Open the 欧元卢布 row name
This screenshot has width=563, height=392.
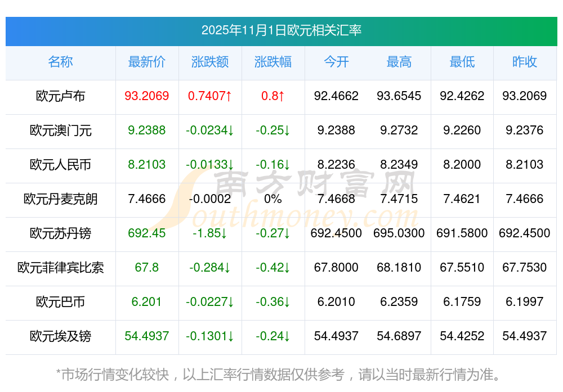click(60, 96)
